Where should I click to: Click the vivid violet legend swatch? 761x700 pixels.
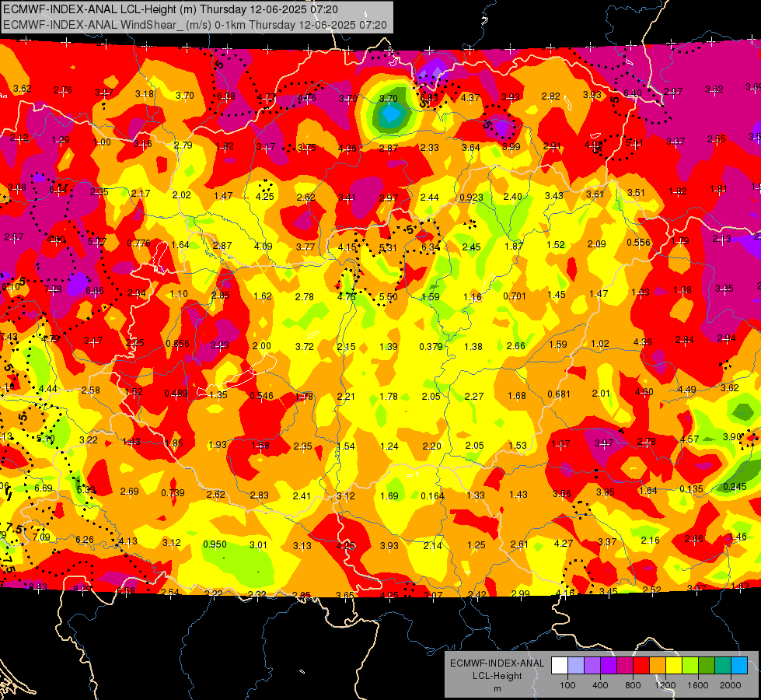click(609, 665)
